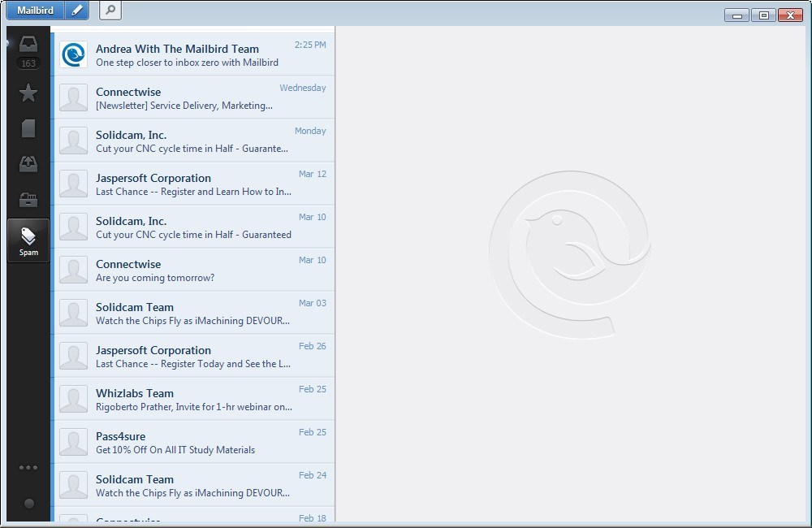Open search using the magnifier icon
Viewport: 812px width, 528px height.
[109, 11]
